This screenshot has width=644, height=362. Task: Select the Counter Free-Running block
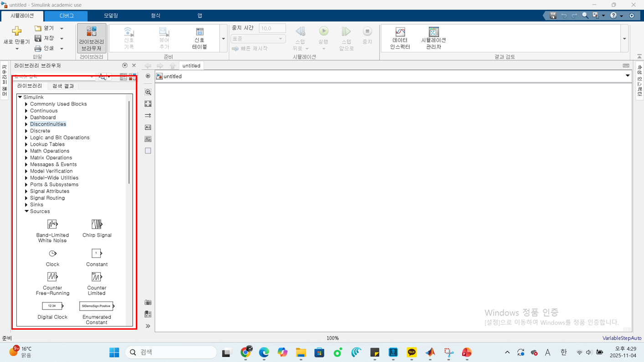point(52,277)
